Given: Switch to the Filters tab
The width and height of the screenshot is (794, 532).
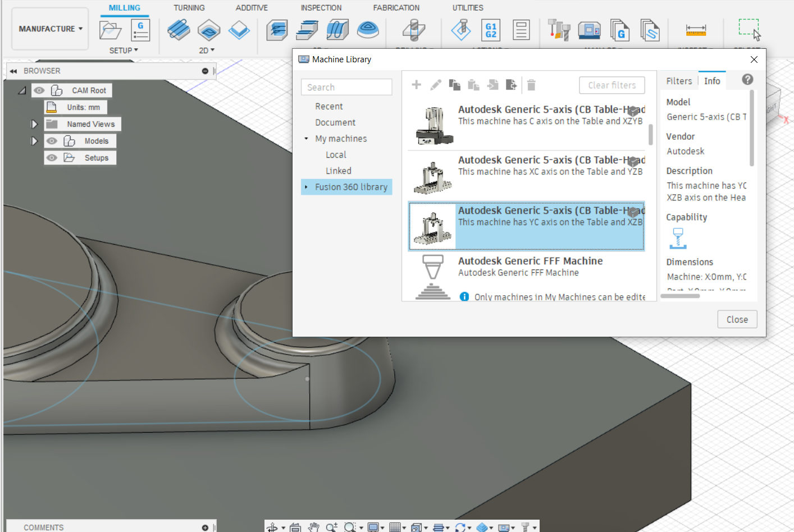Looking at the screenshot, I should [679, 81].
